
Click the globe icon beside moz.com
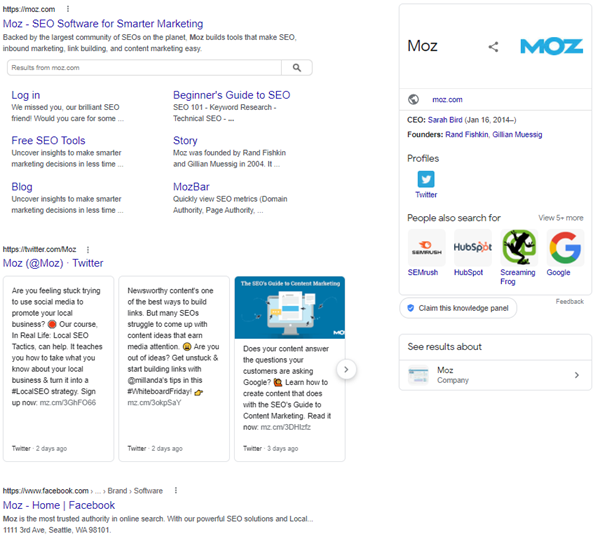(x=413, y=99)
